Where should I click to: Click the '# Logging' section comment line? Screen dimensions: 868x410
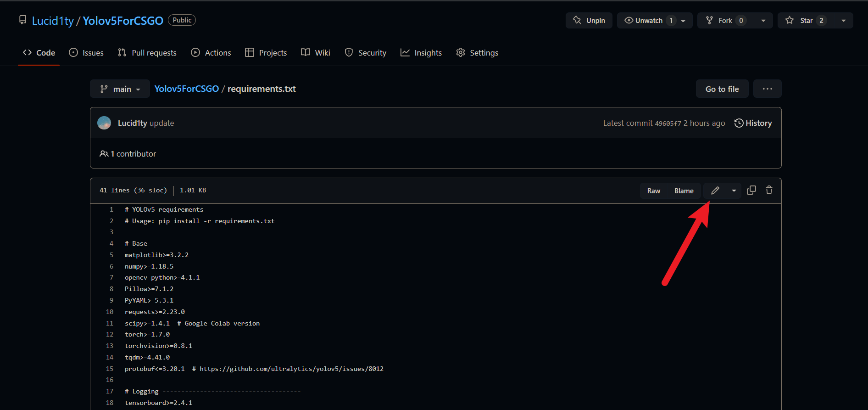tap(212, 391)
